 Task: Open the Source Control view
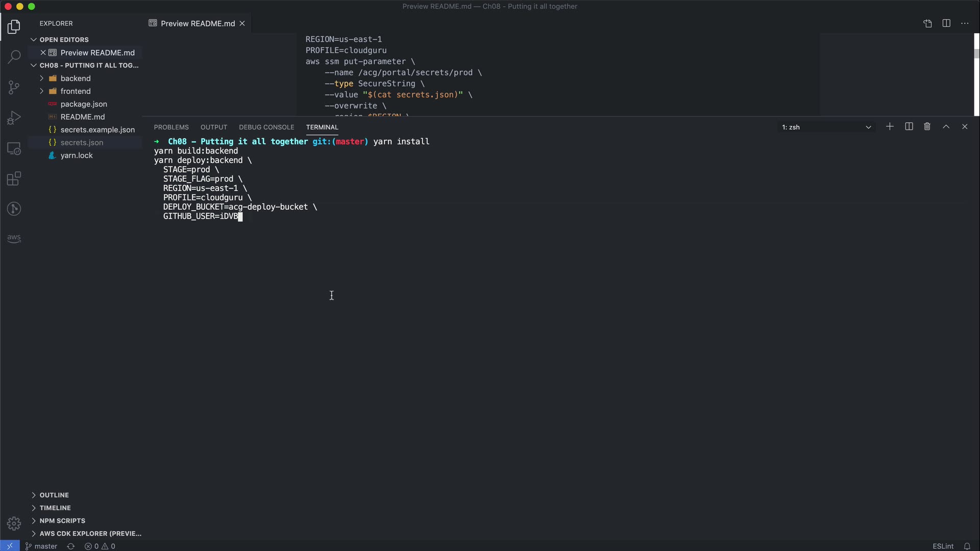(14, 87)
